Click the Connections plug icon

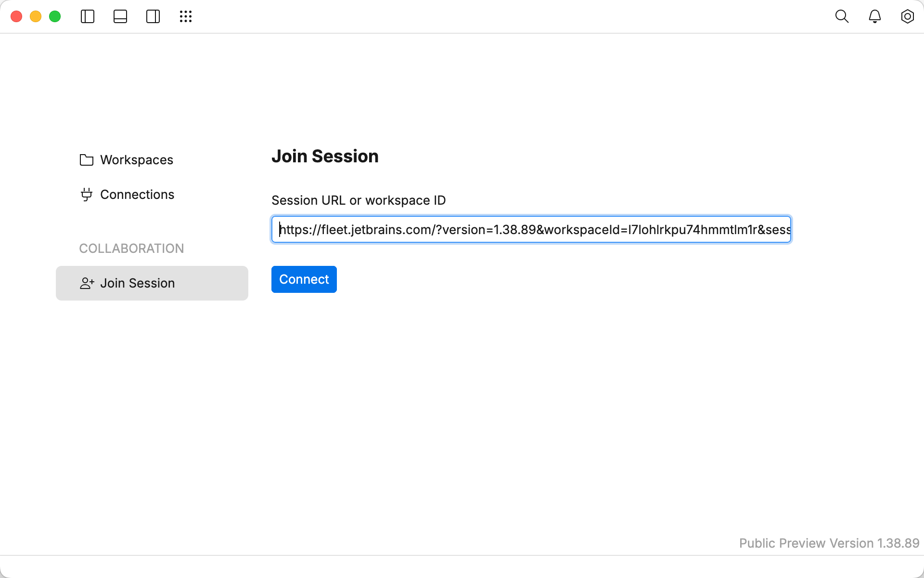pos(87,195)
